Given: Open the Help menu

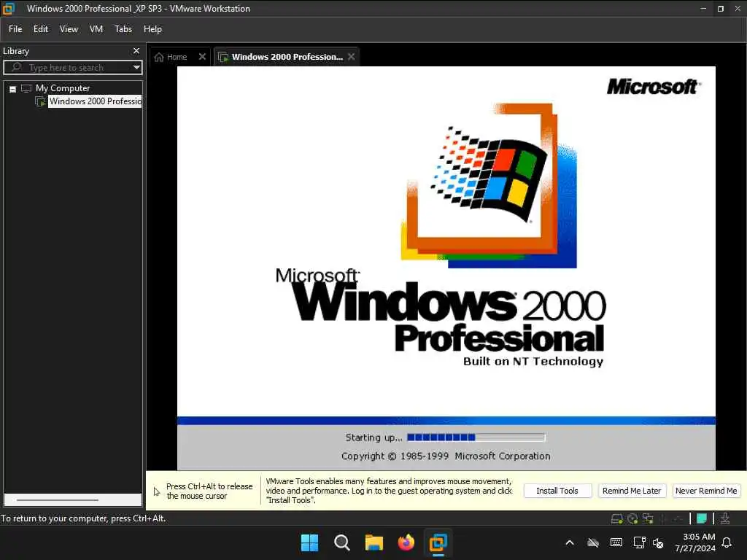Looking at the screenshot, I should [153, 29].
